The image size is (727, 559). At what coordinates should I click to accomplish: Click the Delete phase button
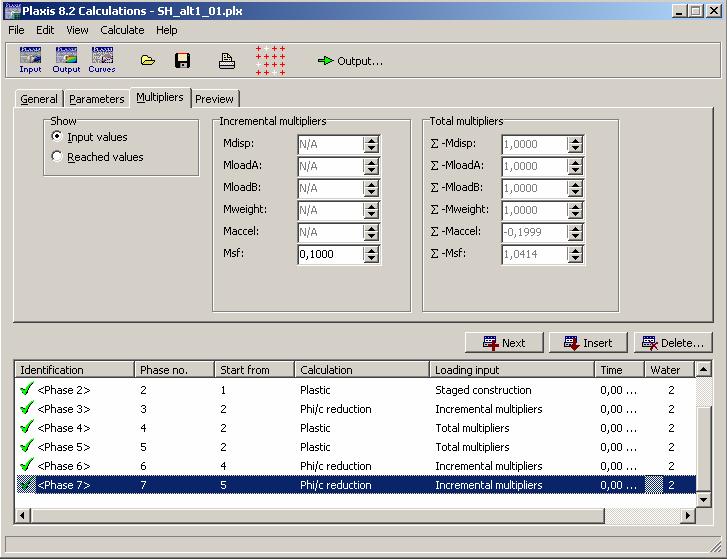pyautogui.click(x=673, y=343)
